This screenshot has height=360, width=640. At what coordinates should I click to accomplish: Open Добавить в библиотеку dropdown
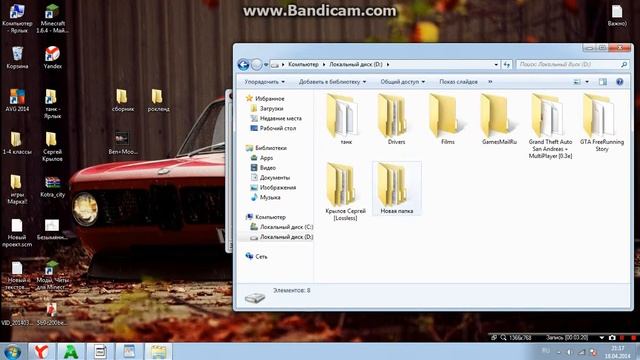pyautogui.click(x=332, y=82)
